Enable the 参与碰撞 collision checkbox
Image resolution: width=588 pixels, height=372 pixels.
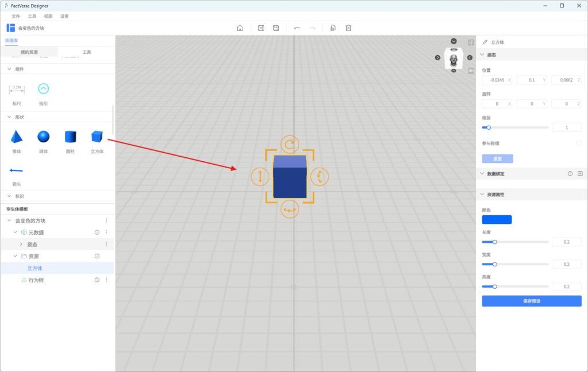click(579, 143)
